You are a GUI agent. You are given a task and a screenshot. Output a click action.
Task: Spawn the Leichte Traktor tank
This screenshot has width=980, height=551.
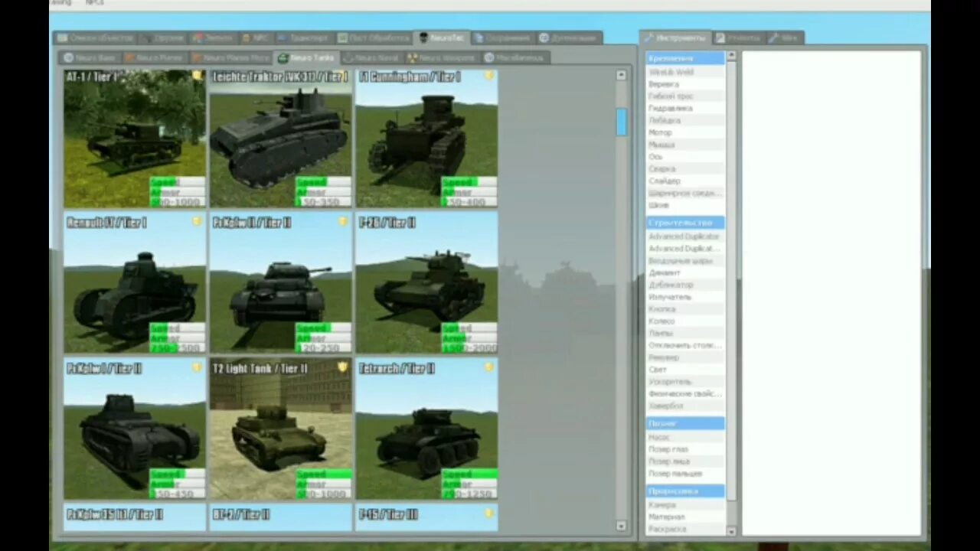click(x=281, y=139)
